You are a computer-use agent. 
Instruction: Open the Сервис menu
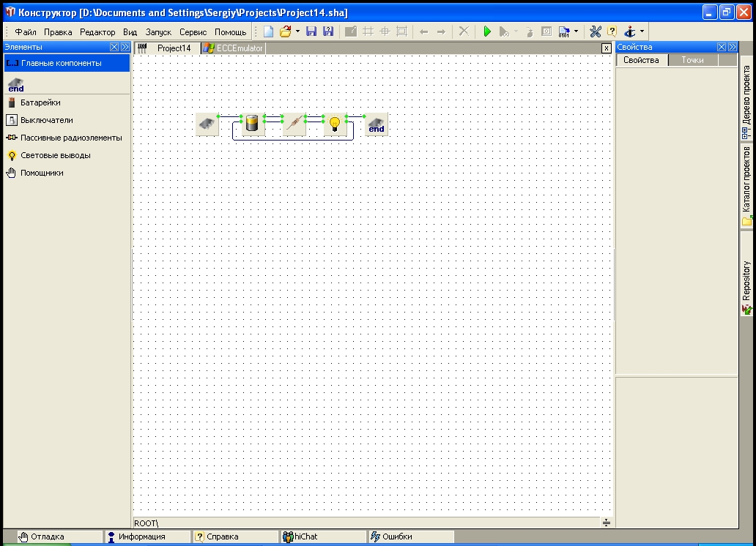pyautogui.click(x=193, y=32)
